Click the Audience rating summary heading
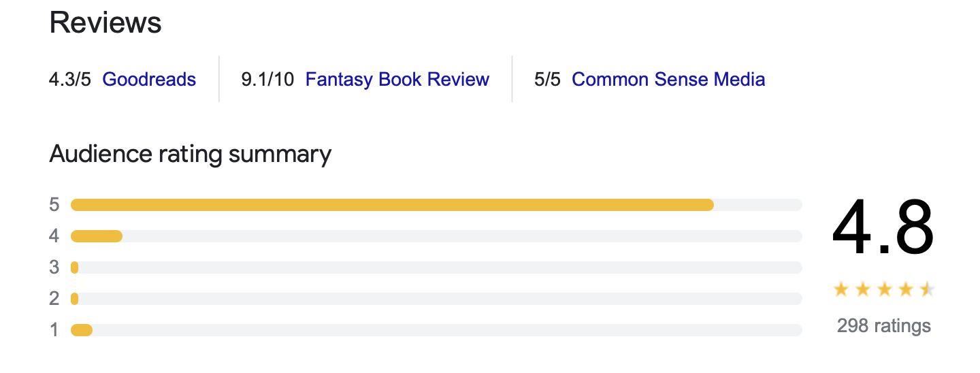Screen dimensions: 980x373 point(191,155)
